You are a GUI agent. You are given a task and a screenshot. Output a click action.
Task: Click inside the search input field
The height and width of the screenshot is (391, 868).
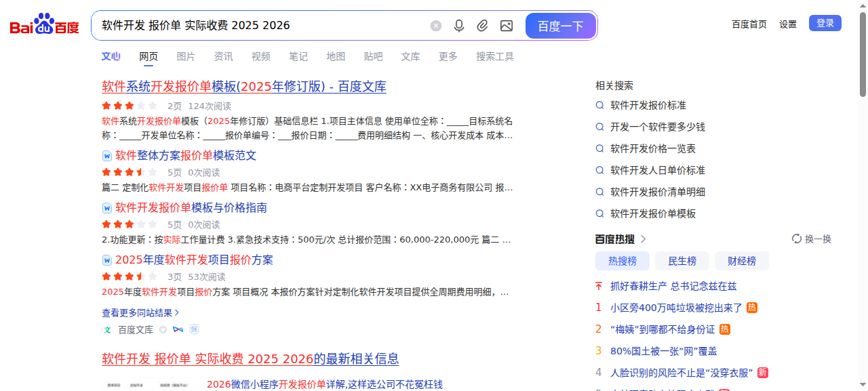pos(258,26)
